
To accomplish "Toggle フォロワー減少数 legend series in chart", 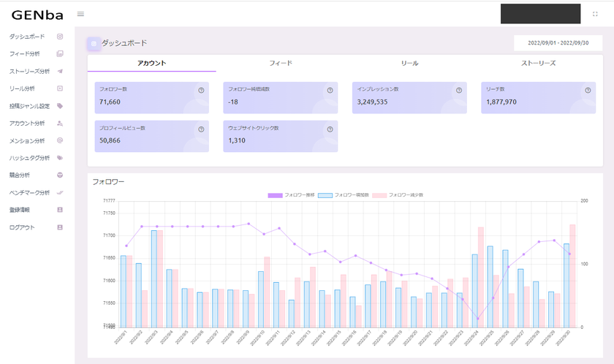I will (x=398, y=195).
